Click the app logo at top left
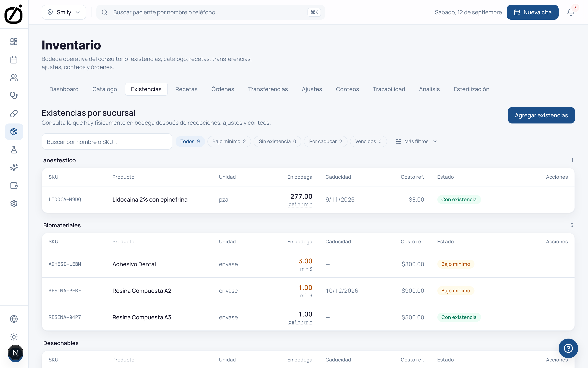 tap(14, 14)
